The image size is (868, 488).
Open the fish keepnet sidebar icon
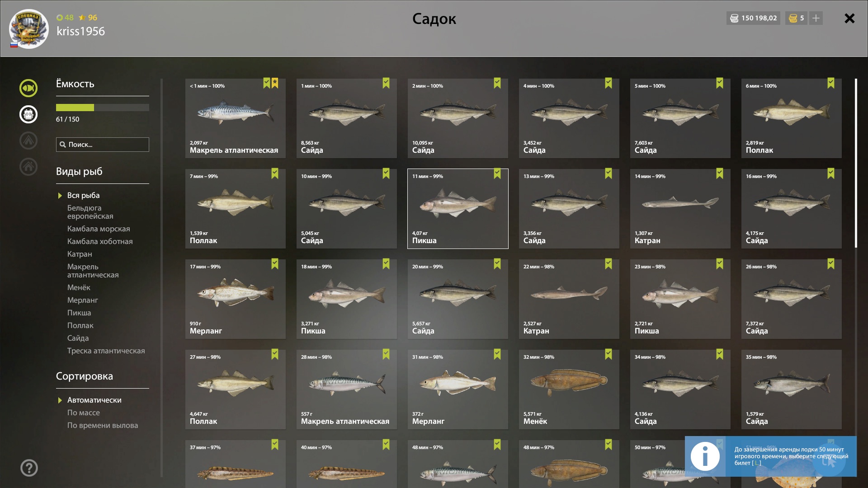tap(28, 88)
